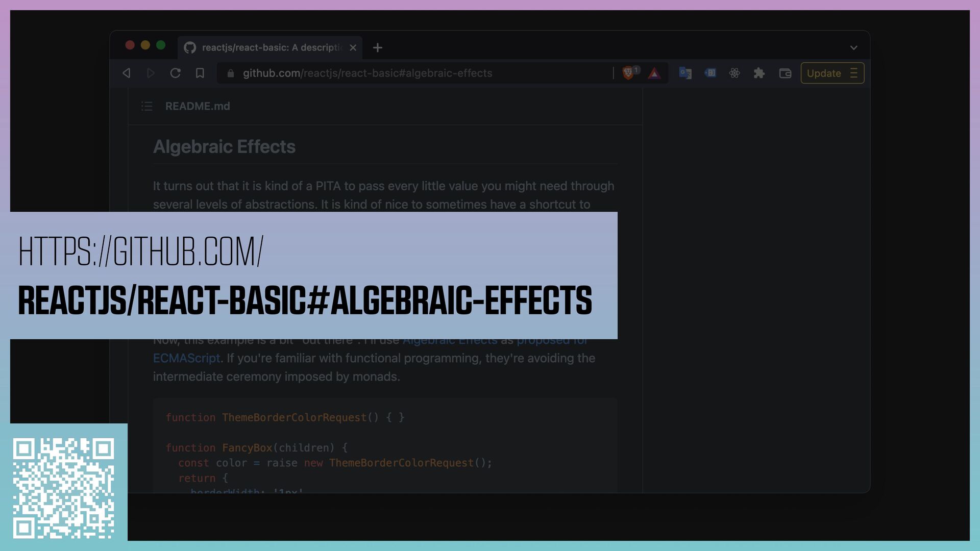Click the Algebraic Effects heading
Screen dimensions: 980x551
coord(224,147)
